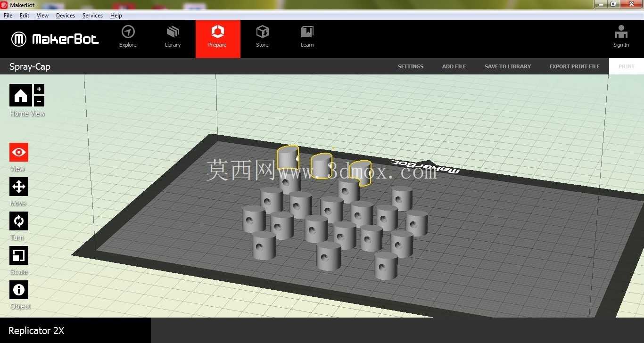
Task: Click EXPORT PRINT FILE
Action: [575, 66]
